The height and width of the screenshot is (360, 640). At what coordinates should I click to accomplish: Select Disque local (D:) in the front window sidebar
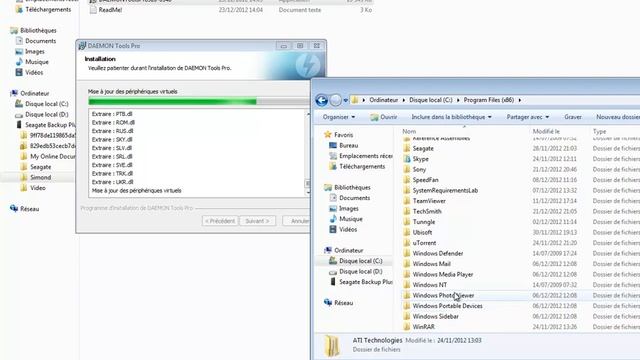click(361, 271)
